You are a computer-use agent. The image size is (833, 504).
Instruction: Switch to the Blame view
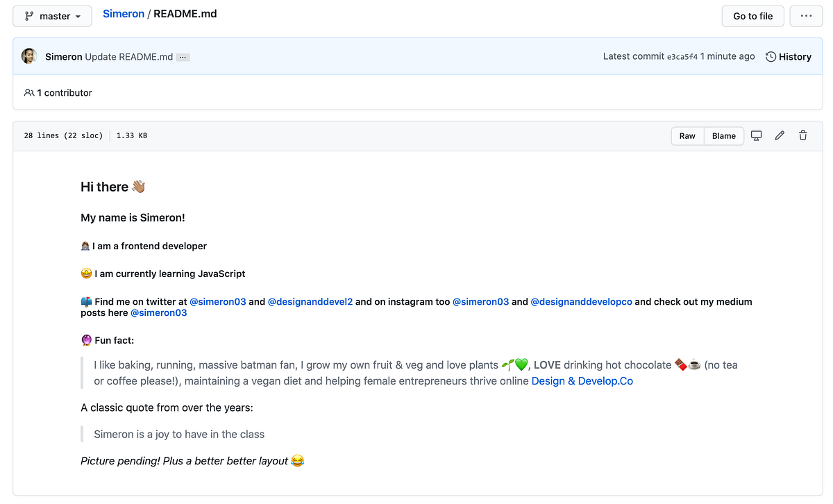[x=723, y=135]
